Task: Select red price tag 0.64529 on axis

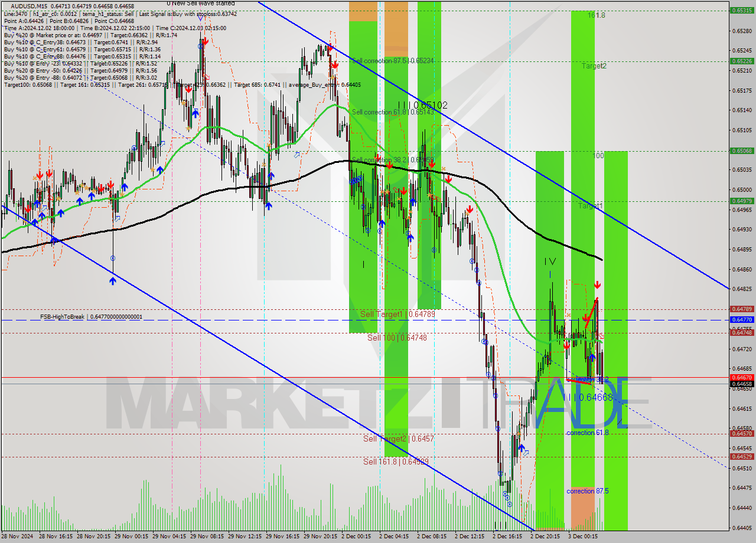Action: pyautogui.click(x=742, y=456)
